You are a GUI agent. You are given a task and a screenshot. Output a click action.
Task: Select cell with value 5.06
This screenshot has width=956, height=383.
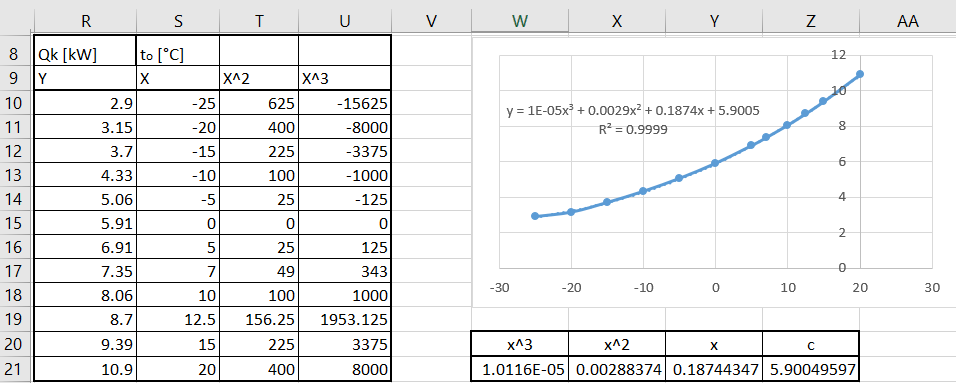click(85, 199)
